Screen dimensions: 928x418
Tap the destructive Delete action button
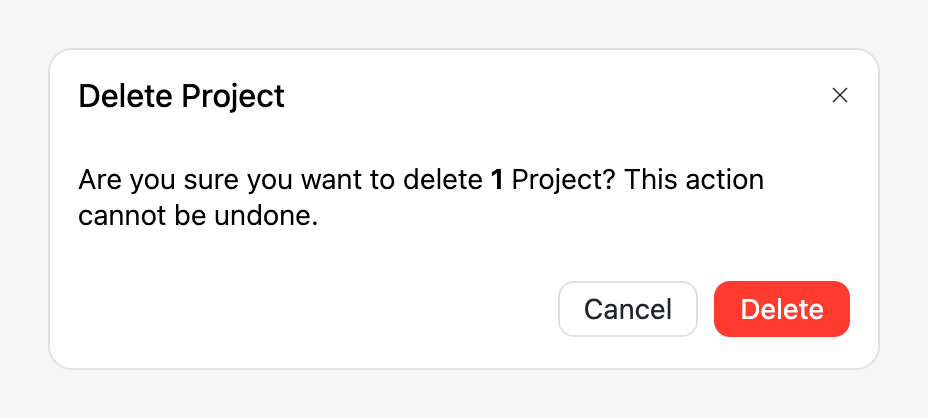pyautogui.click(x=782, y=309)
